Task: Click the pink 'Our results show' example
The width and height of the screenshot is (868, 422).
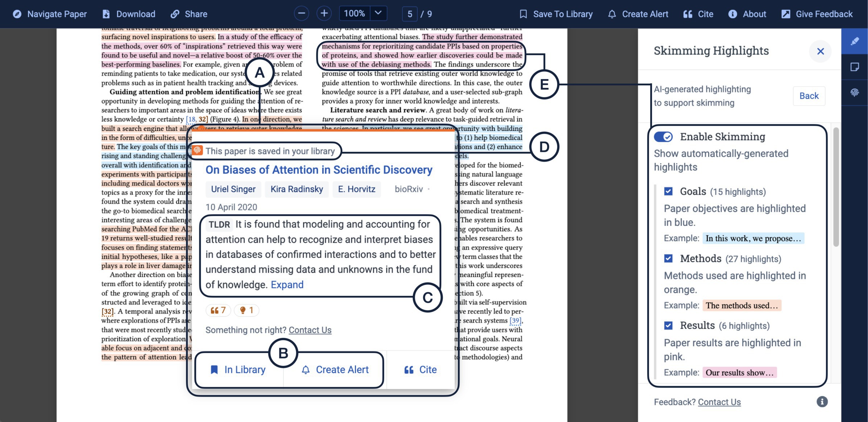Action: [739, 373]
